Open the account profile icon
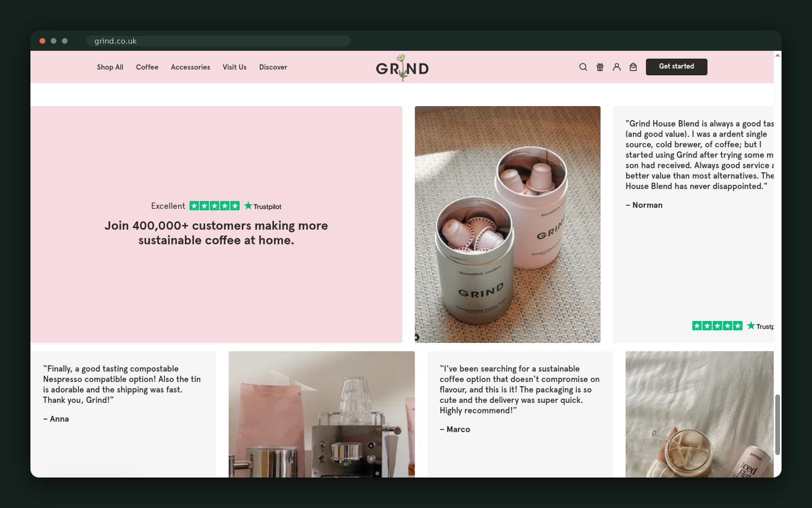 click(x=617, y=67)
